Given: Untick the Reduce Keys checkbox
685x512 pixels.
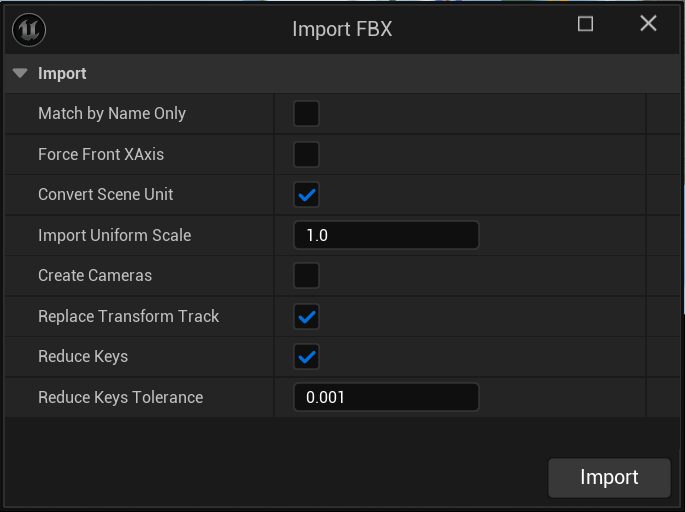Looking at the screenshot, I should click(x=306, y=356).
